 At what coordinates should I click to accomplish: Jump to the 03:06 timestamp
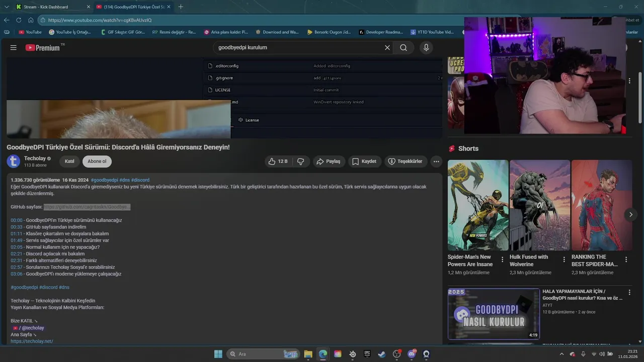[x=17, y=274]
